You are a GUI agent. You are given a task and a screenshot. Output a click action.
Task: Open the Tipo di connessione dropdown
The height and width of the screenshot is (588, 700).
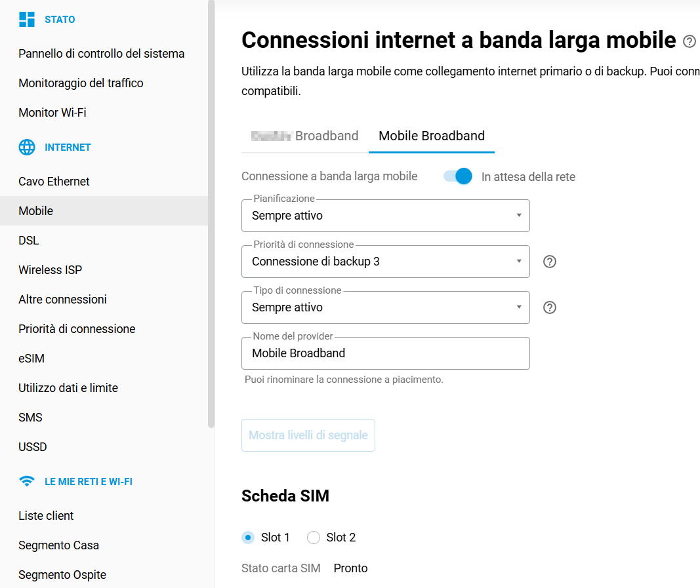pos(385,307)
